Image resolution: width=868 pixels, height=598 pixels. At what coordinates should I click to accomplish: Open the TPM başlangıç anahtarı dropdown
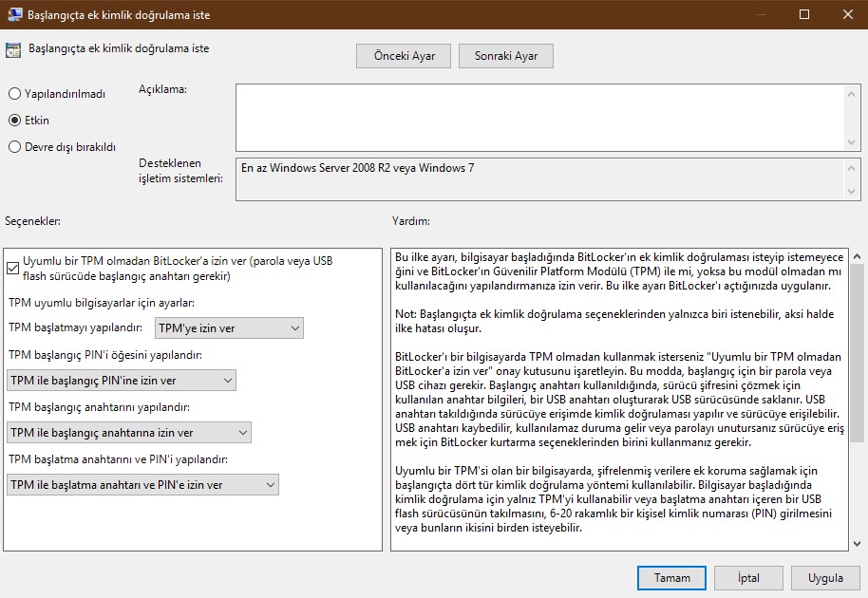pos(128,433)
